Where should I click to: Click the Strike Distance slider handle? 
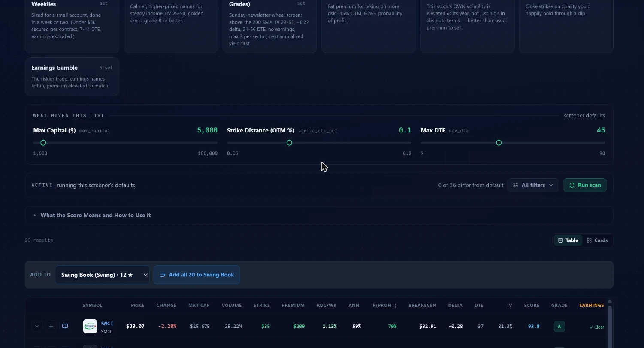(289, 143)
